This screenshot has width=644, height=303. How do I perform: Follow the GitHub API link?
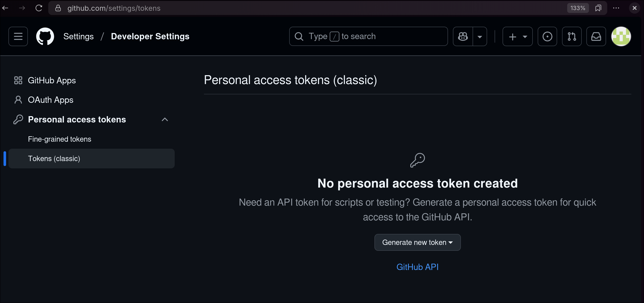(x=417, y=267)
